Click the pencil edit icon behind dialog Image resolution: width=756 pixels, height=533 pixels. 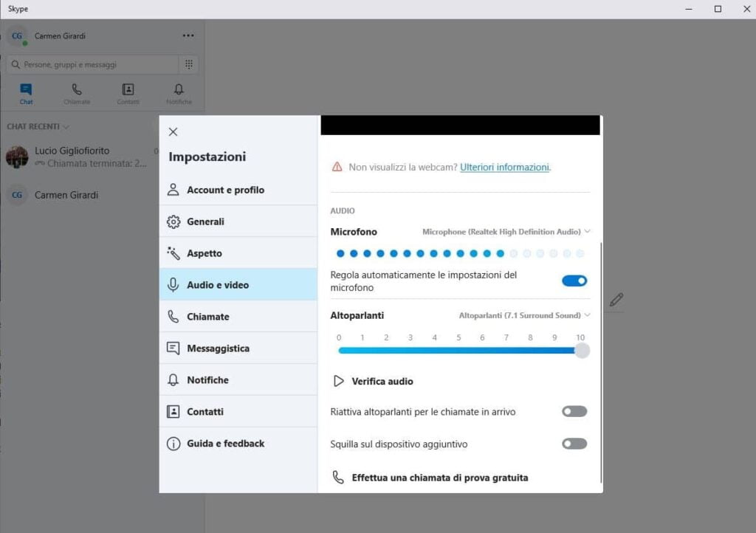click(x=616, y=300)
